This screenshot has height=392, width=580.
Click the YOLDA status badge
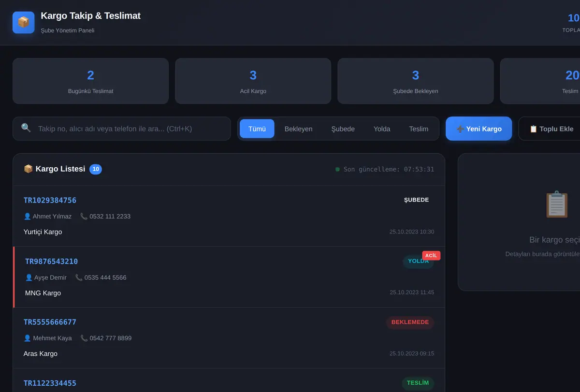pos(418,261)
